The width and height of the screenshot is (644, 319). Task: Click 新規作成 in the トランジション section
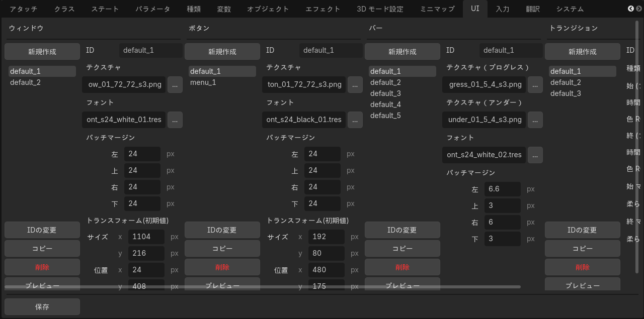click(x=583, y=52)
